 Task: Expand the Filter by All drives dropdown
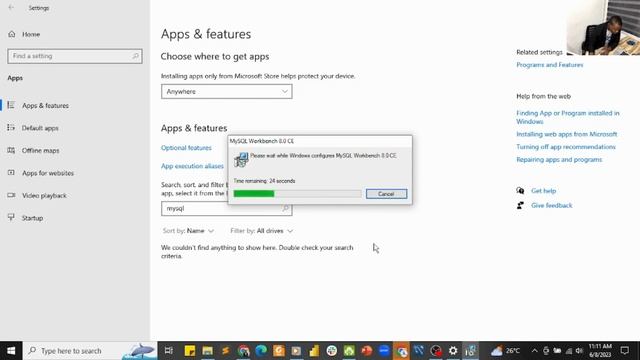pos(262,231)
